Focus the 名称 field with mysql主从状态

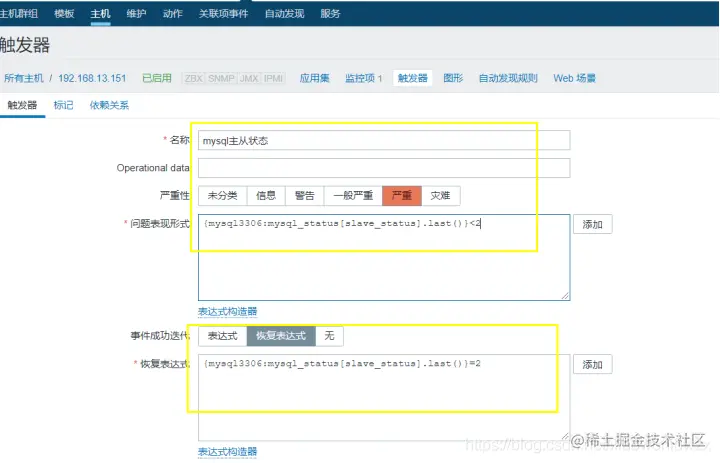[x=384, y=140]
